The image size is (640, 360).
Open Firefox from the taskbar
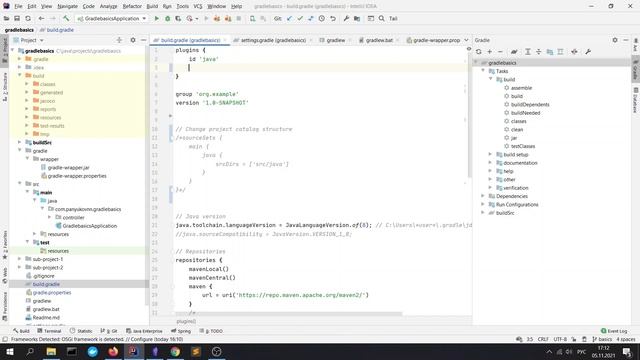pyautogui.click(x=113, y=351)
